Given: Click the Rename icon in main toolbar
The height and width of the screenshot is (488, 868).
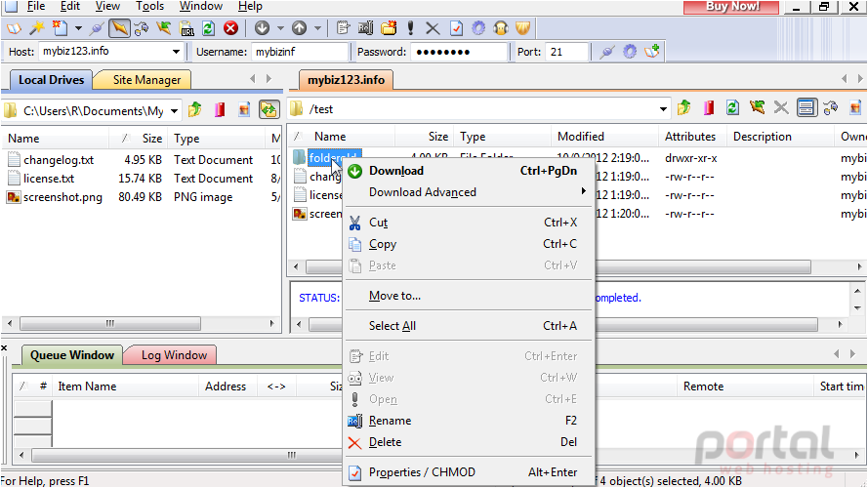Looking at the screenshot, I should coord(366,27).
